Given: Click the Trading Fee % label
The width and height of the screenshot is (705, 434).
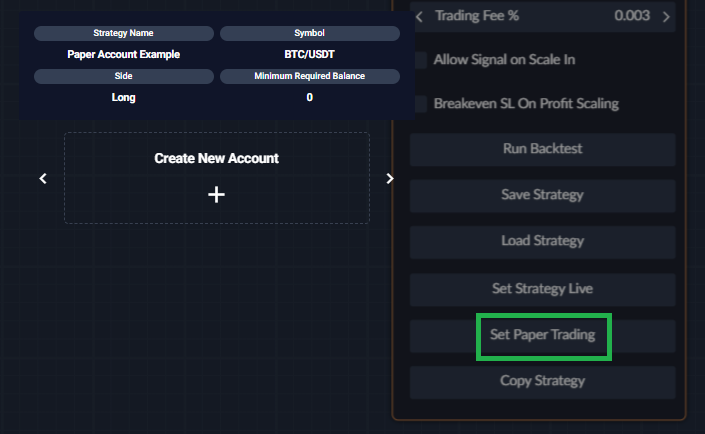Looking at the screenshot, I should pyautogui.click(x=477, y=16).
